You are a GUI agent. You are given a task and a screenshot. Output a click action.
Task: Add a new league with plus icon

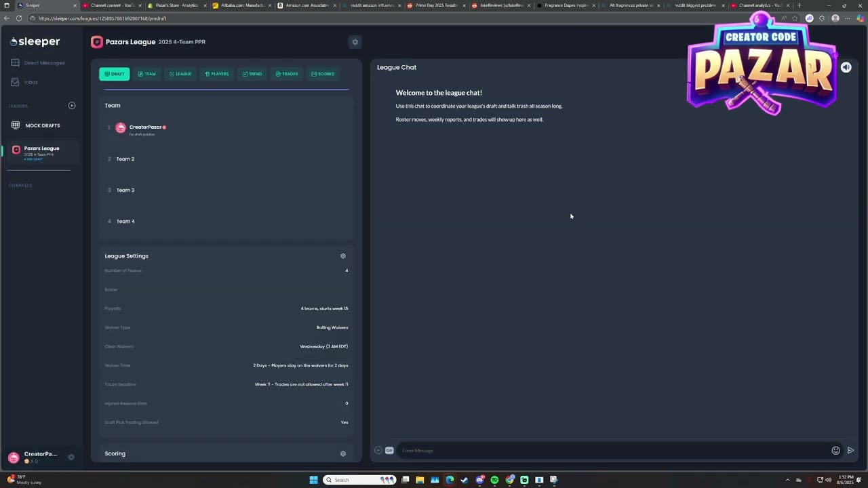pos(72,106)
